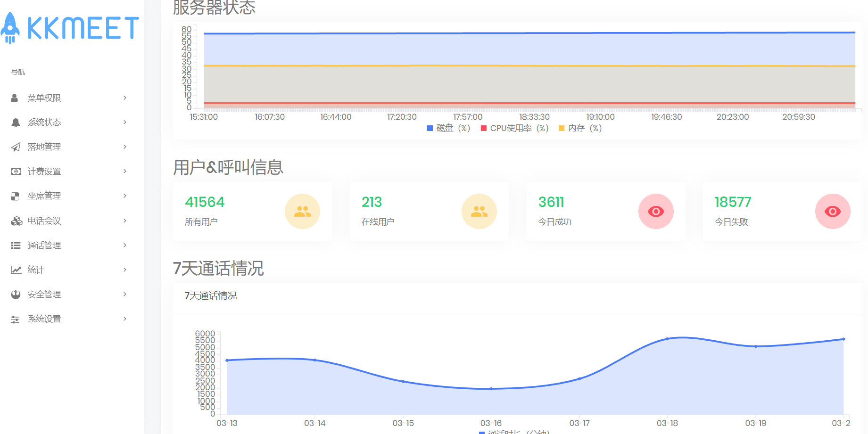
Task: Expand the 通话管理 menu chevron
Action: pyautogui.click(x=124, y=245)
